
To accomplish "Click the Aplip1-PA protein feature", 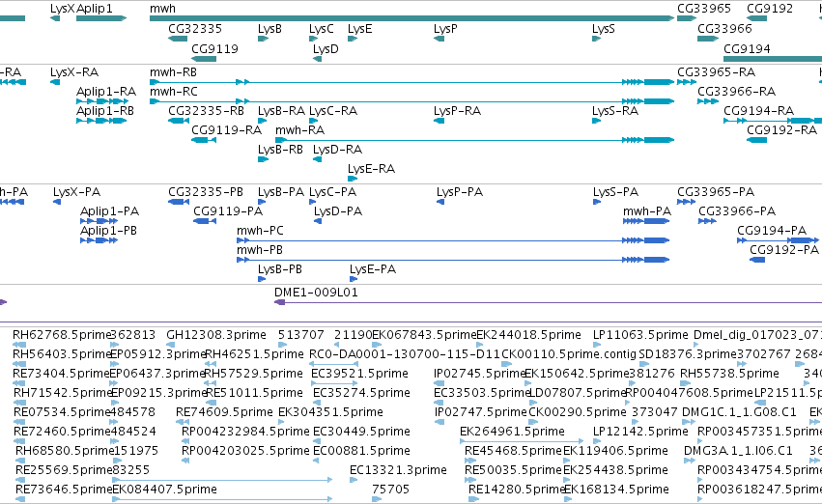I will click(x=99, y=221).
